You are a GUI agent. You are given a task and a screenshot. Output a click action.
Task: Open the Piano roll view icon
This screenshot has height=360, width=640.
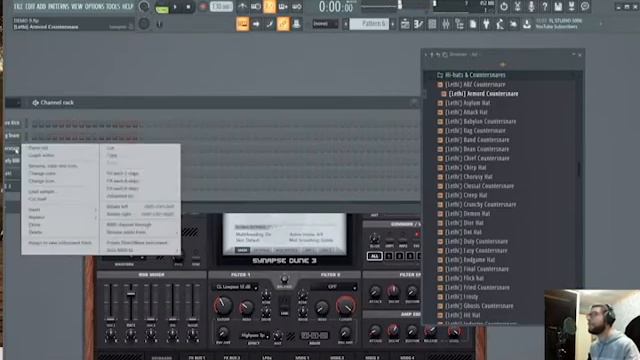tap(418, 24)
